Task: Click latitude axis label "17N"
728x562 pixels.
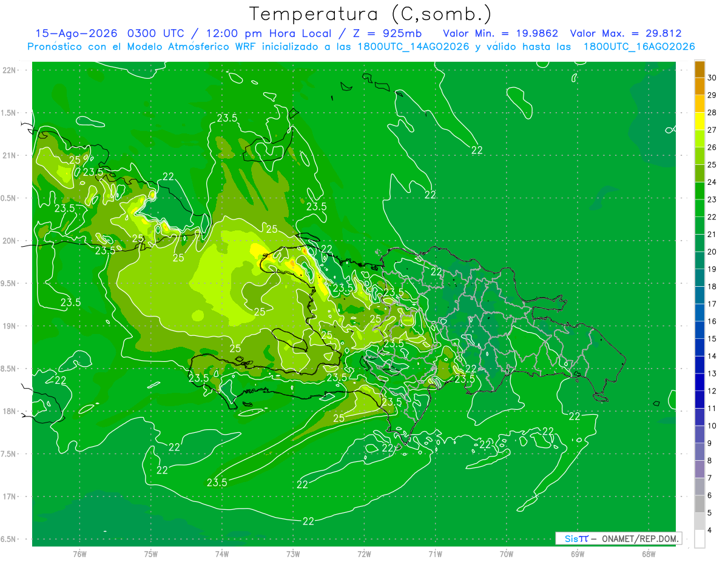Action: pos(8,497)
